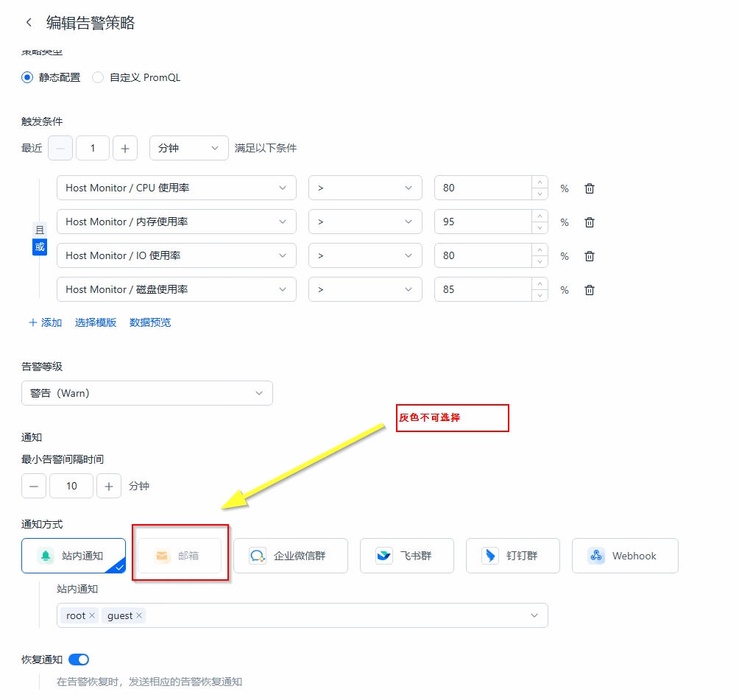Remove the root recipient tag

click(92, 615)
